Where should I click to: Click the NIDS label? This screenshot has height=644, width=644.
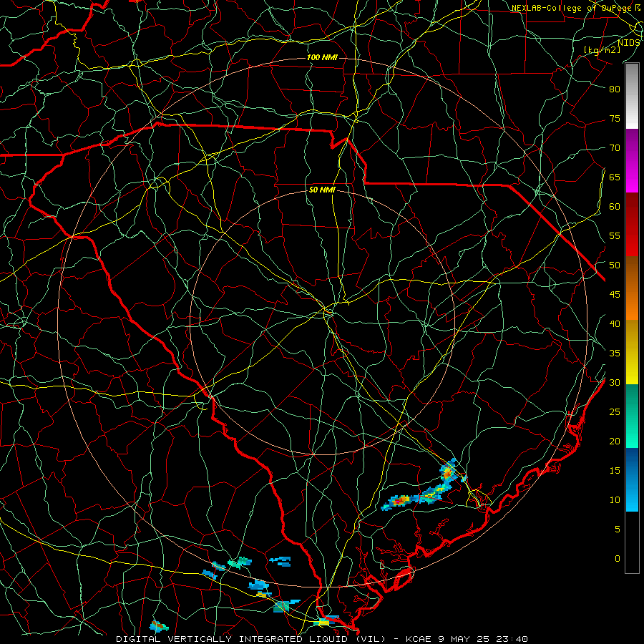pos(629,43)
